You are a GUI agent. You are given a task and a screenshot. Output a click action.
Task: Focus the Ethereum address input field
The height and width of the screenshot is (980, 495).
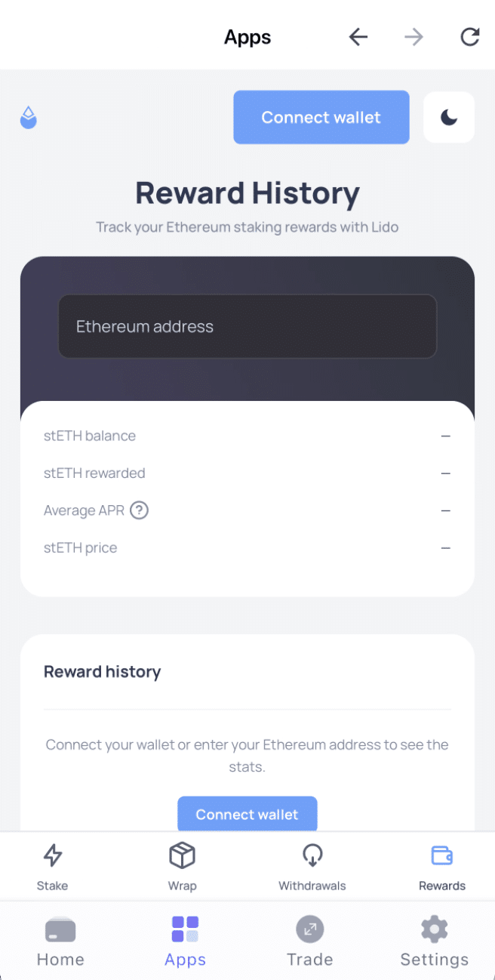pos(247,326)
